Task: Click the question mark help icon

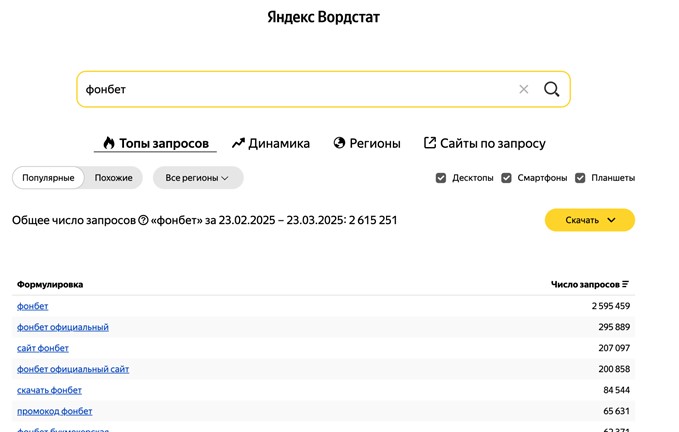Action: tap(143, 220)
